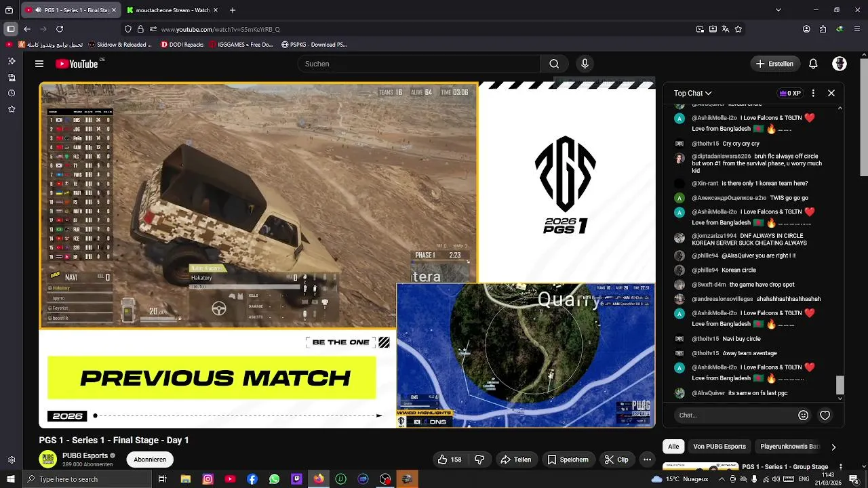Open browser sidebar bookmarks star icon
This screenshot has height=488, width=868.
tap(12, 109)
